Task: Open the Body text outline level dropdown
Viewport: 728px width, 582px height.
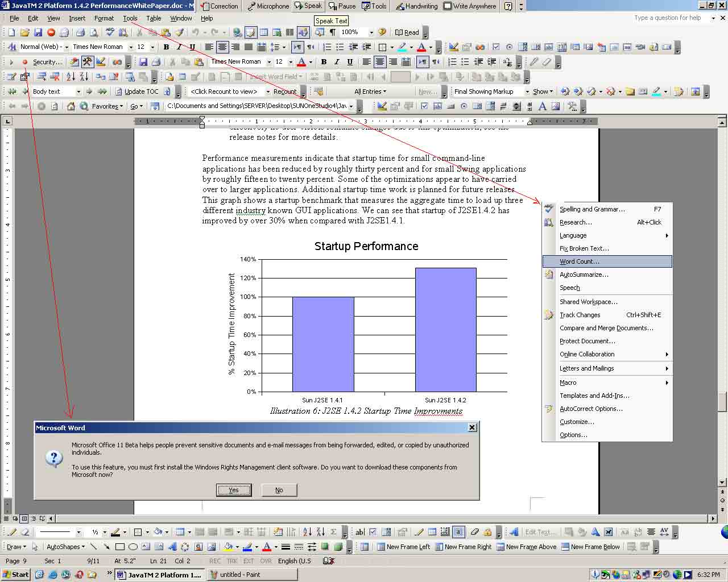Action: [x=78, y=91]
